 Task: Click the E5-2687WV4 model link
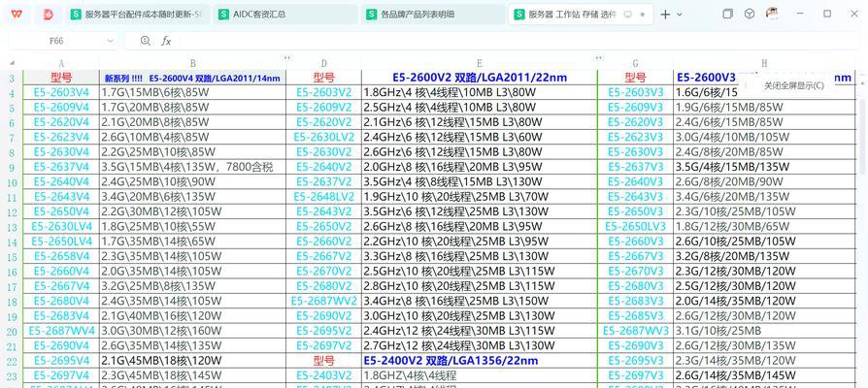point(61,331)
